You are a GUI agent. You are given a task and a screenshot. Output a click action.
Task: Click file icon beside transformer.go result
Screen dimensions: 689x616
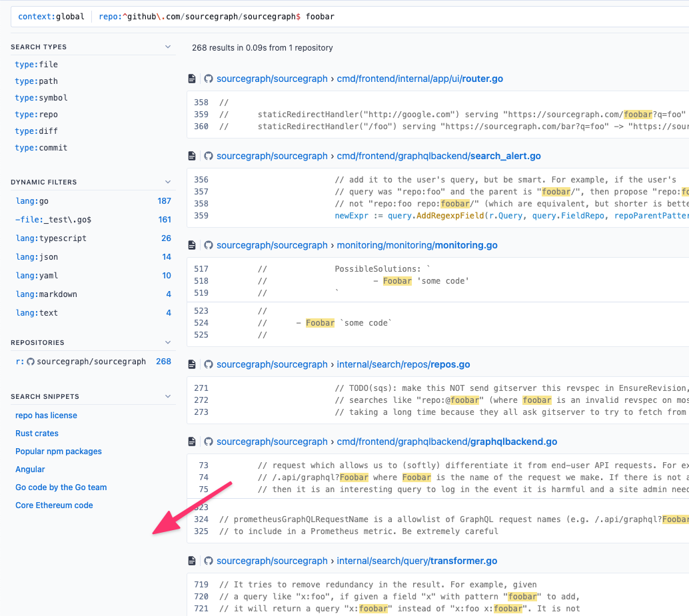(x=192, y=561)
